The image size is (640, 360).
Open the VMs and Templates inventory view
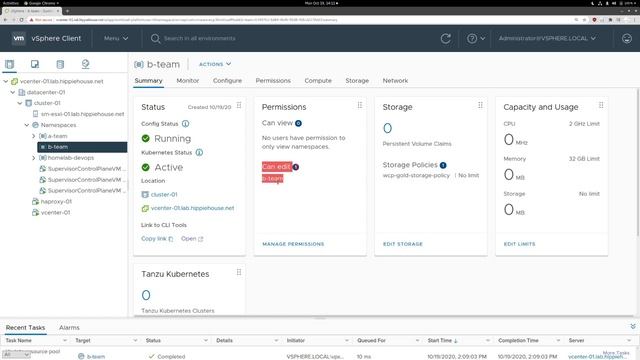[x=35, y=64]
